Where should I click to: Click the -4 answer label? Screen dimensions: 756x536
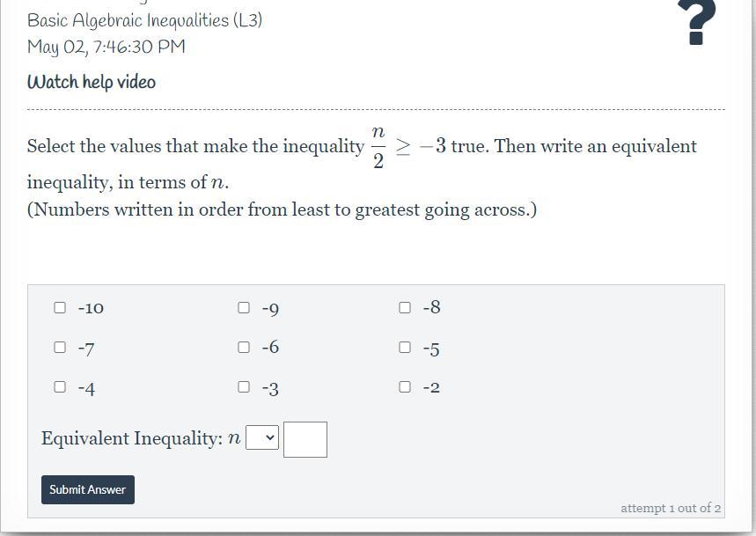click(86, 388)
